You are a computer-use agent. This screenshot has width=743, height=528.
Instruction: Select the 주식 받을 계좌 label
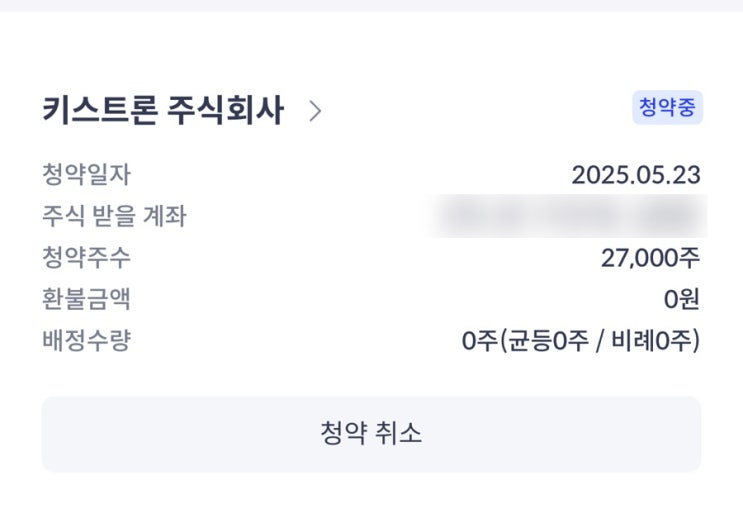pos(114,216)
